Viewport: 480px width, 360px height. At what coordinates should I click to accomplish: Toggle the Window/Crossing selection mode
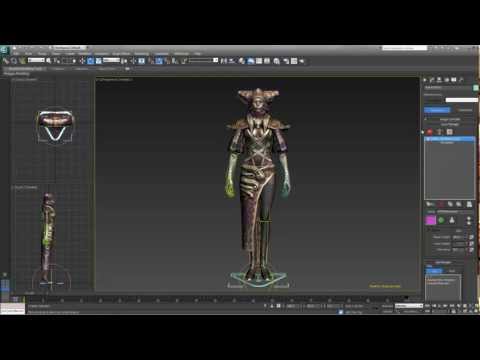click(74, 61)
